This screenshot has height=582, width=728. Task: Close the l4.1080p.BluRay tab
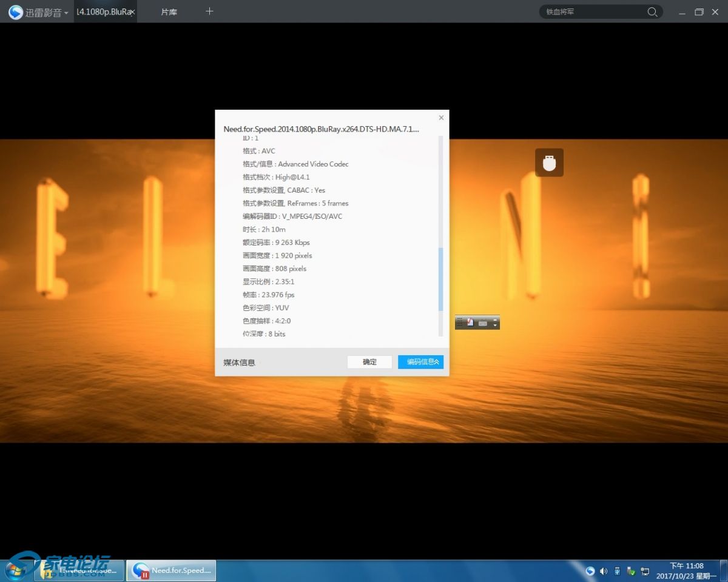(132, 12)
